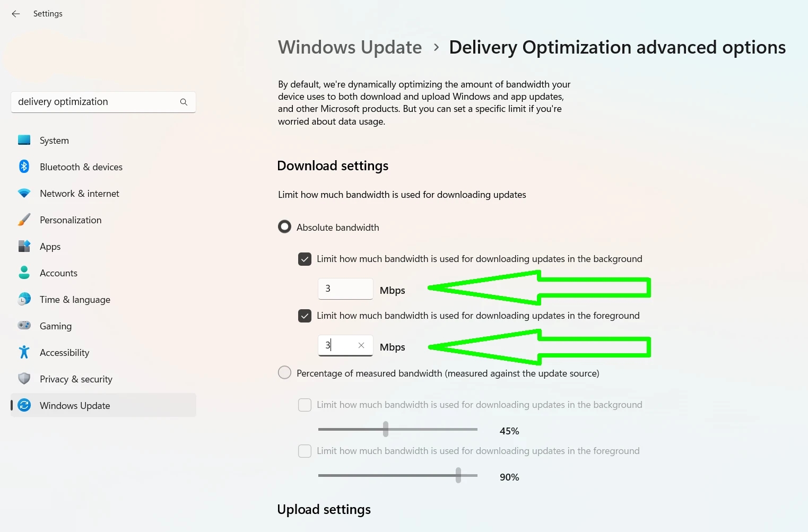This screenshot has height=532, width=808.
Task: Open the Privacy & security shield icon
Action: (24, 378)
